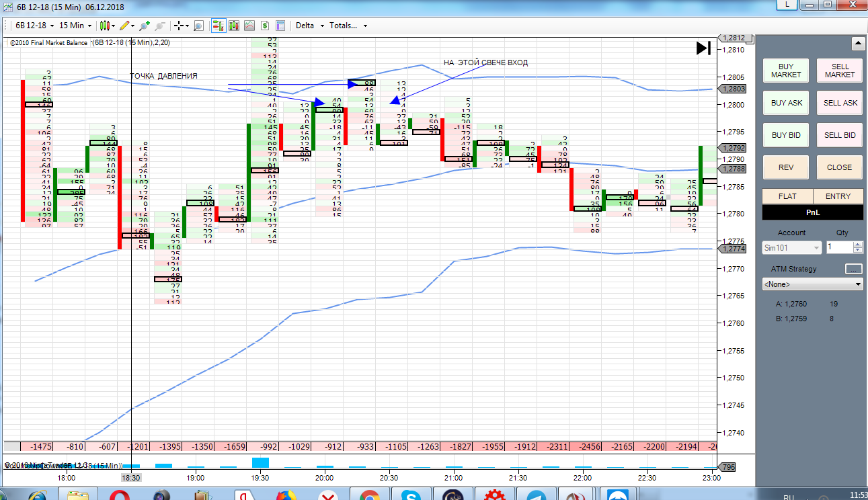
Task: Open the 6B 12-18 instrument dropdown
Action: coord(34,26)
